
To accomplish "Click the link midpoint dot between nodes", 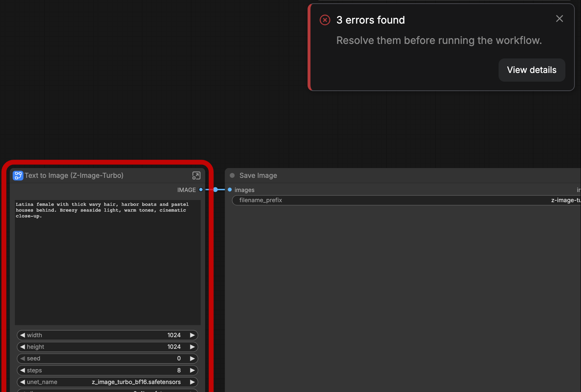I will click(x=216, y=190).
